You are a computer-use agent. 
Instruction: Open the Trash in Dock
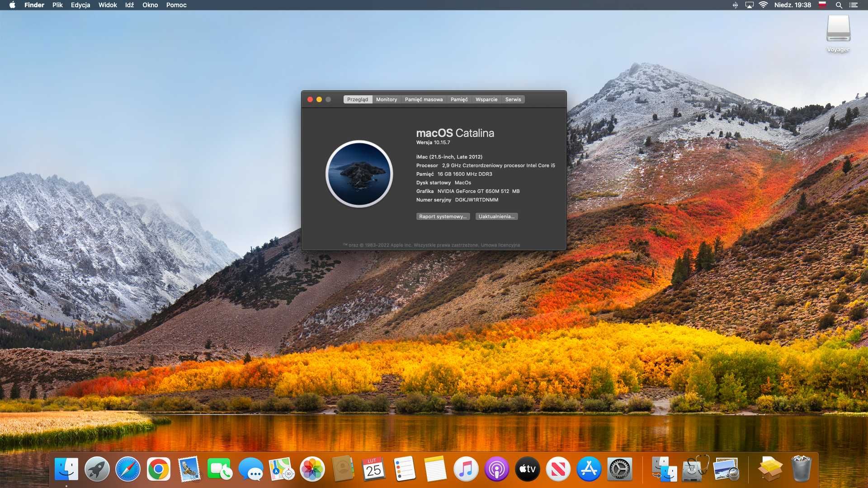point(801,469)
